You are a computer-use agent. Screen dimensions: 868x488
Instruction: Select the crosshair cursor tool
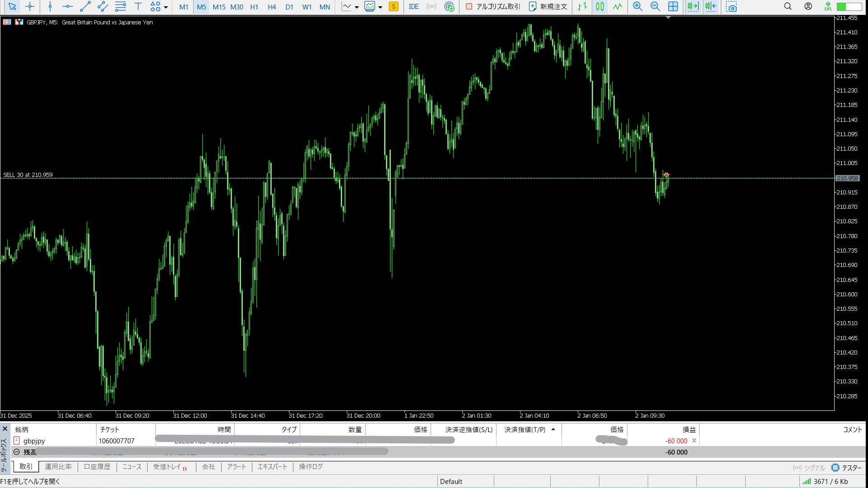(30, 7)
